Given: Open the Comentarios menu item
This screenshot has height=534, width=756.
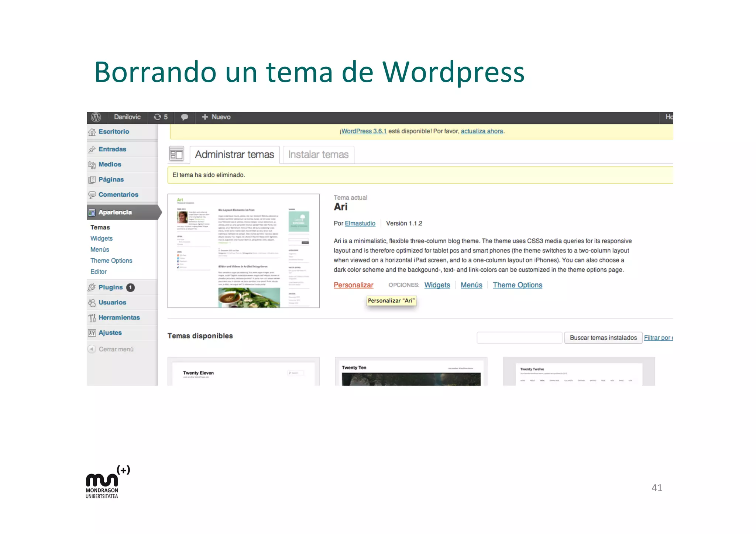Looking at the screenshot, I should coord(118,194).
